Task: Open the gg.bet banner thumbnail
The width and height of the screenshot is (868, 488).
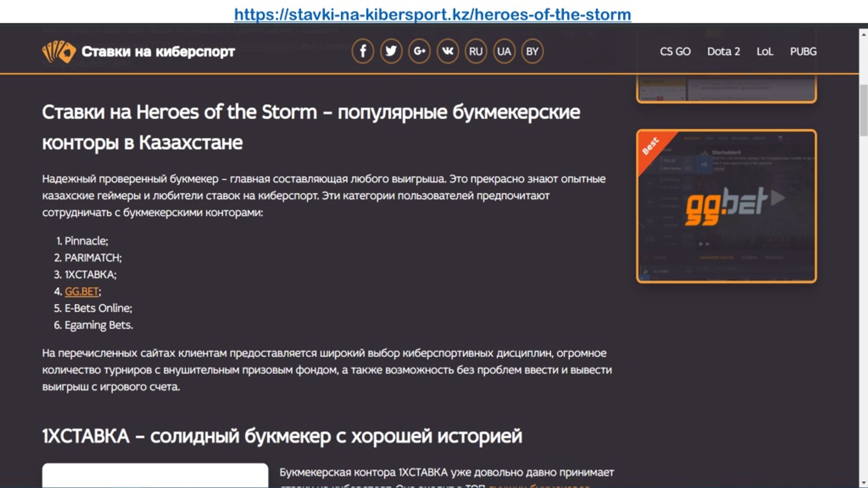Action: (727, 206)
